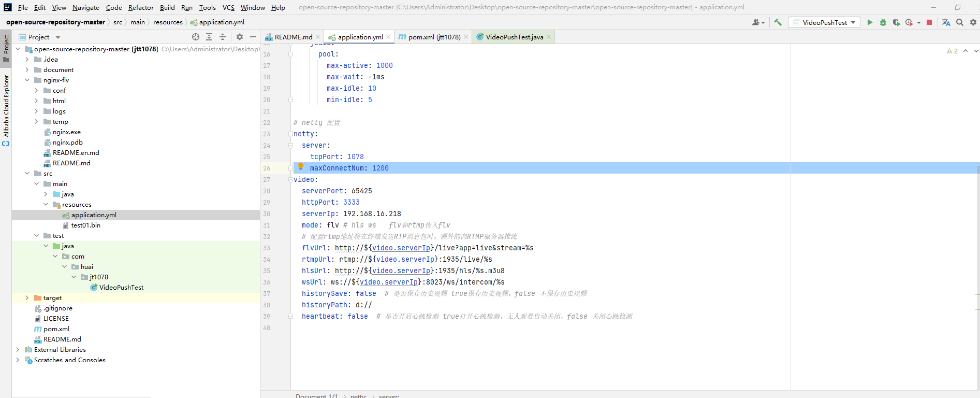Open the translate icon in toolbar

pos(946,22)
